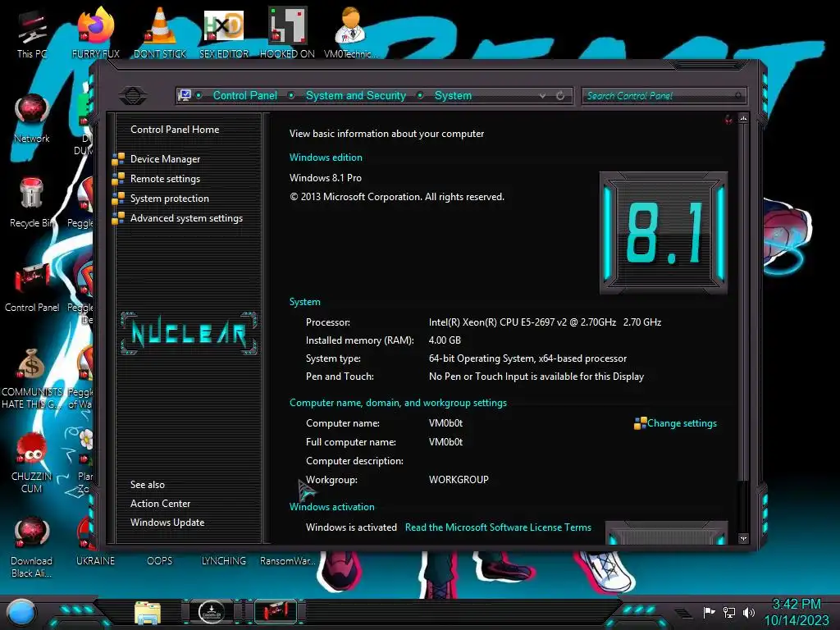Select the money bag desktop shortcut
Image resolution: width=840 pixels, height=630 pixels.
[32, 378]
